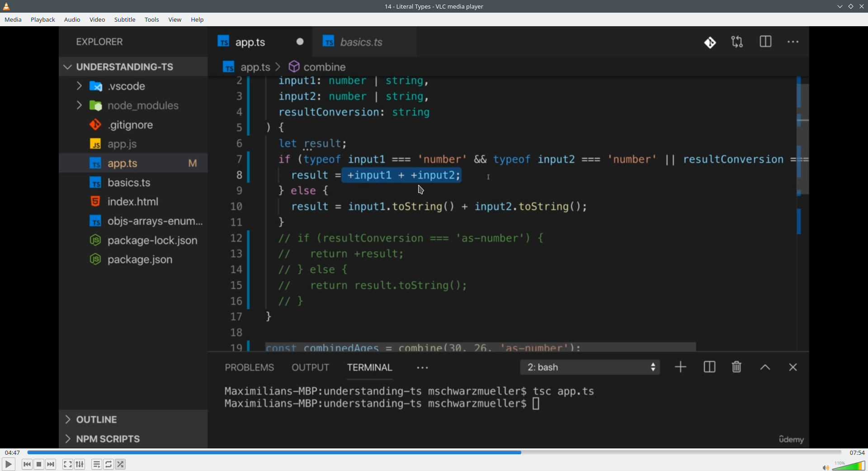Open index.html from the explorer

coord(133,202)
